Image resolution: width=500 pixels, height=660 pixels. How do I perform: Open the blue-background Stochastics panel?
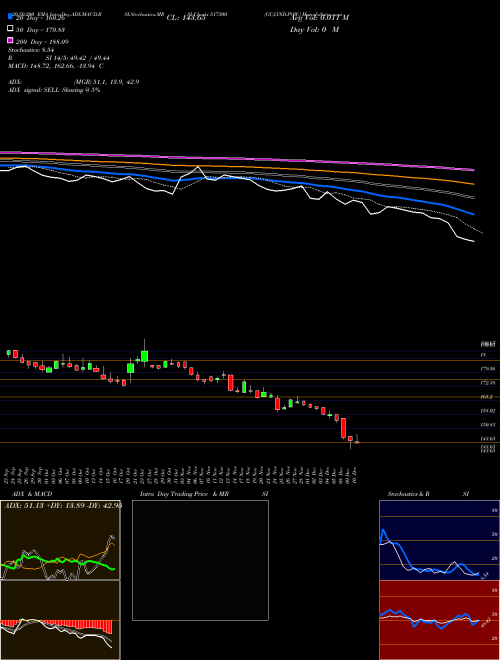click(439, 540)
